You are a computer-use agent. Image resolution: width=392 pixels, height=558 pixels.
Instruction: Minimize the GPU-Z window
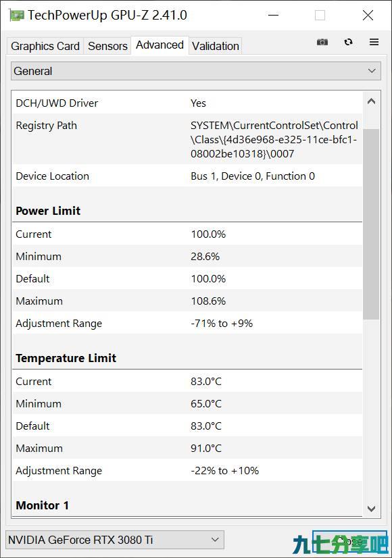point(273,16)
